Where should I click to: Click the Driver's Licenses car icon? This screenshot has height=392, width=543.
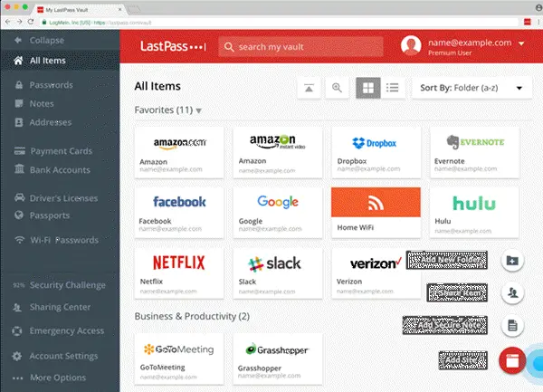tap(19, 197)
